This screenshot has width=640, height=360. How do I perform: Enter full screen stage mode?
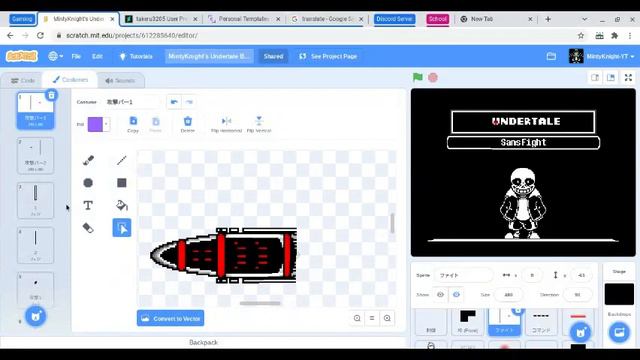click(628, 78)
